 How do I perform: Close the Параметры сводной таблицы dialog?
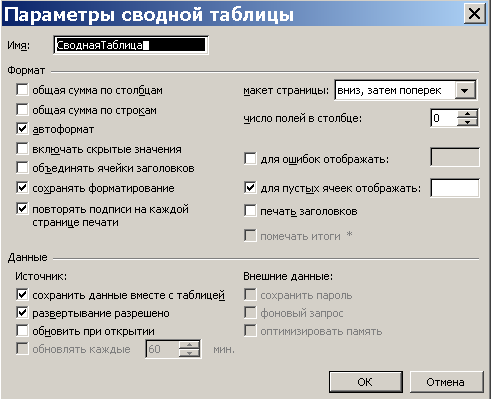click(x=474, y=14)
